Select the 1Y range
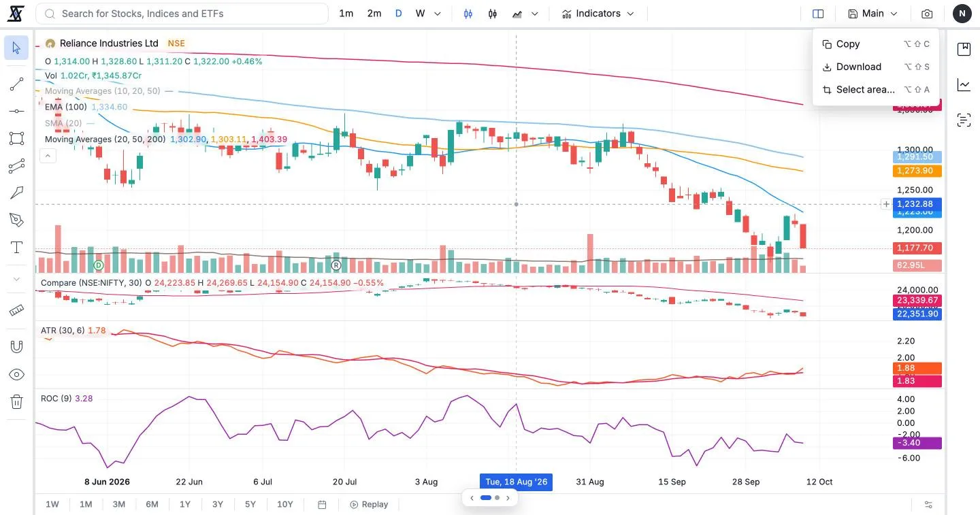The image size is (980, 515). tap(185, 504)
